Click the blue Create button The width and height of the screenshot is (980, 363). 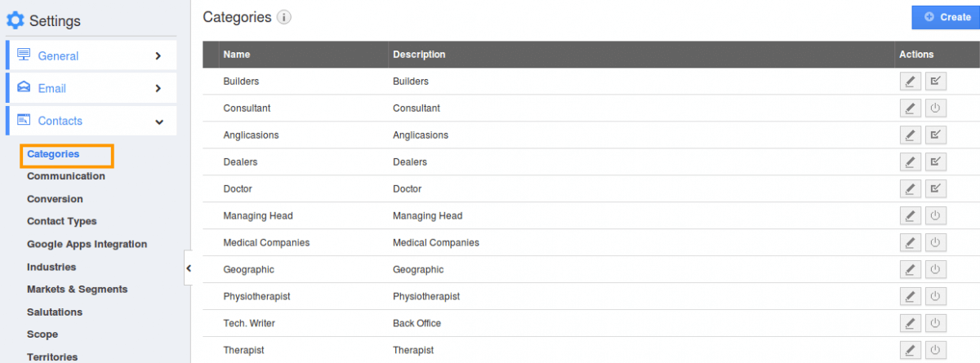tap(946, 17)
